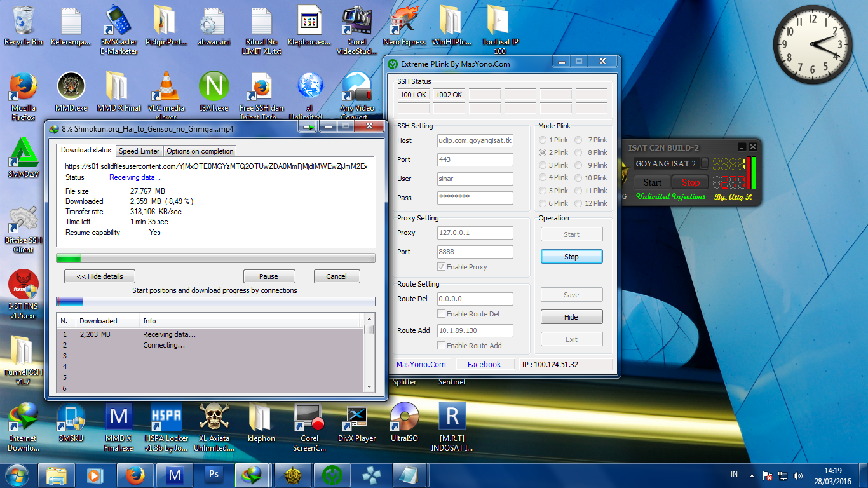
Task: Open Windows Explorer from the taskbar
Action: click(x=56, y=475)
